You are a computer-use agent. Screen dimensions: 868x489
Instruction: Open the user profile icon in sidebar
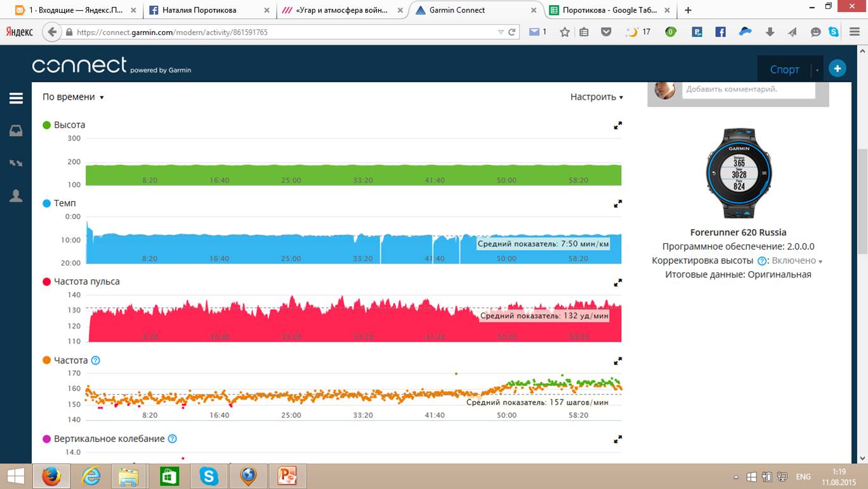pyautogui.click(x=16, y=196)
